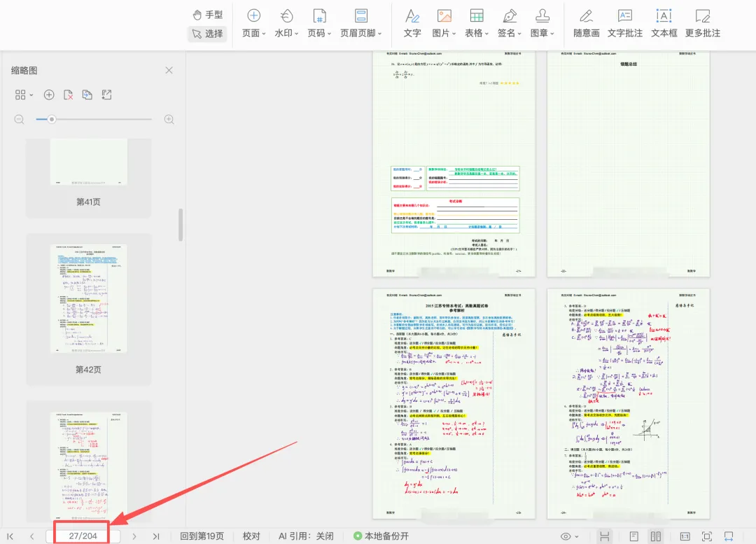
Task: Click the 2005 江苏专转本 answer page
Action: coord(454,404)
